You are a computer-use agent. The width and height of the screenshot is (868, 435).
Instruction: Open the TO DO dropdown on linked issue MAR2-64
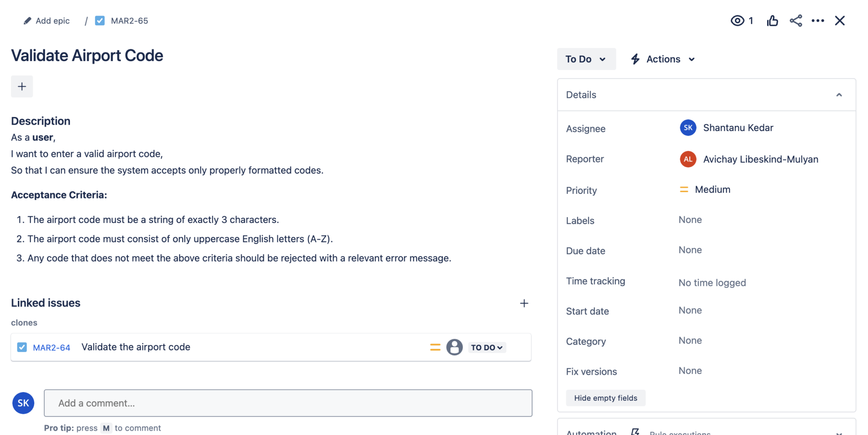click(486, 347)
